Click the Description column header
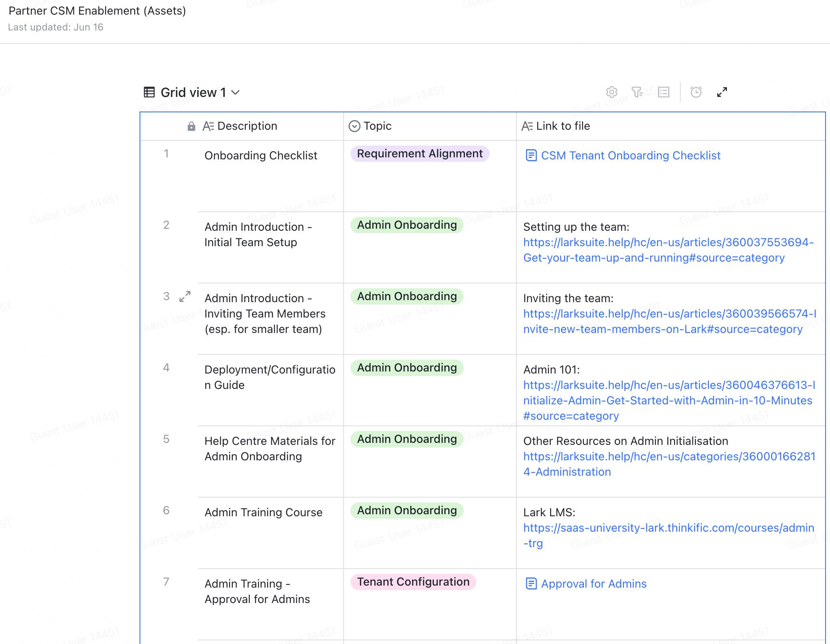This screenshot has height=644, width=830. tap(247, 126)
